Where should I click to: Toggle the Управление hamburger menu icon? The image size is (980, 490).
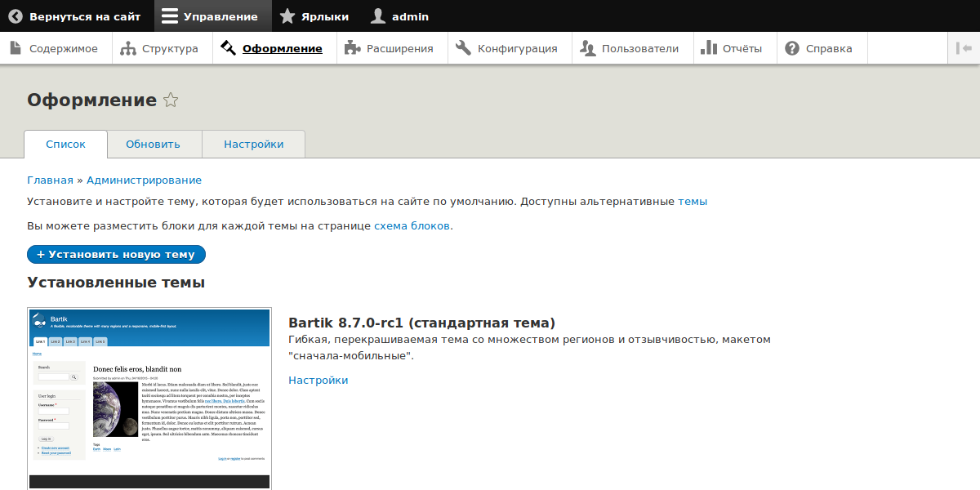[169, 16]
